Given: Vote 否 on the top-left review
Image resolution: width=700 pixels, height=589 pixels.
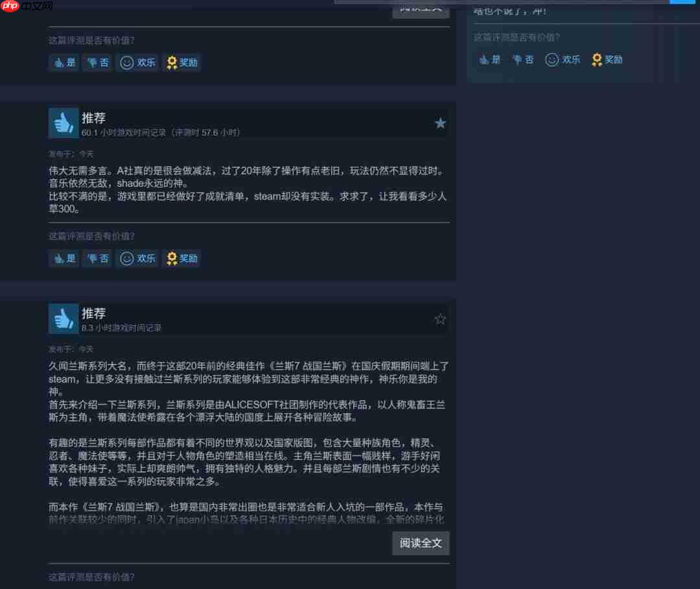Looking at the screenshot, I should coord(97,62).
